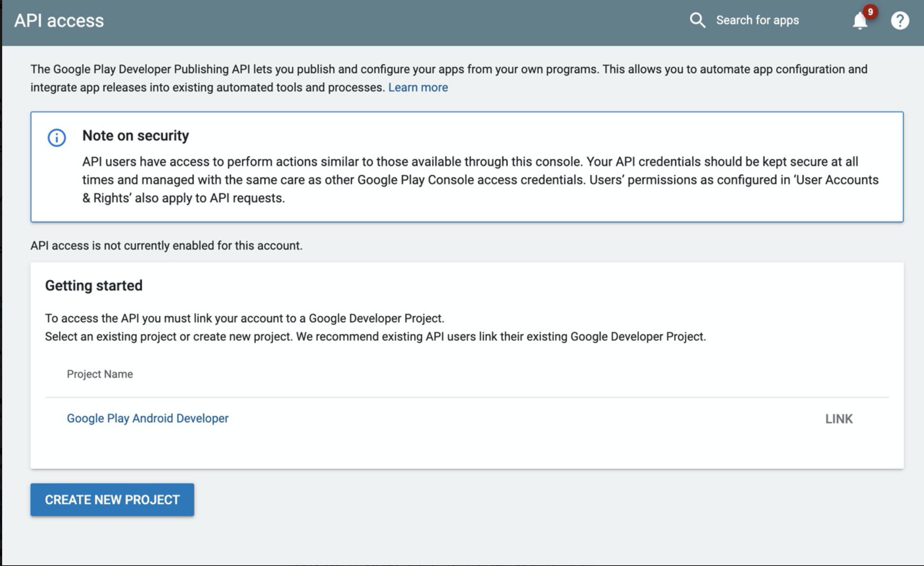Click the info icon beside Note on security
Screen dimensions: 924x566
tap(57, 138)
